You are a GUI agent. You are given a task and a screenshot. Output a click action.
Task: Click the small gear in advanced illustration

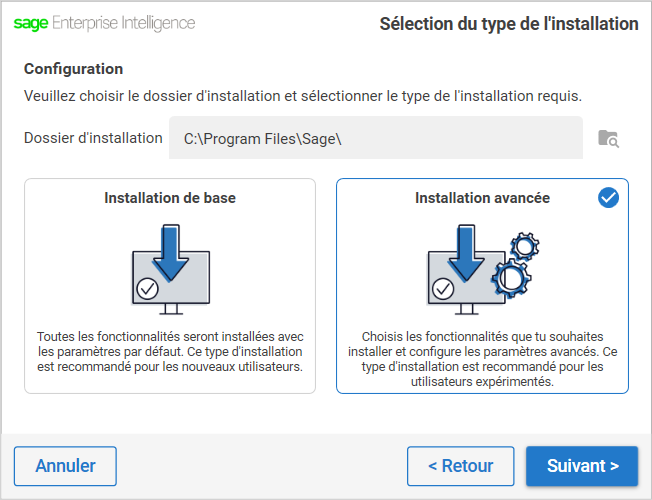pos(525,246)
